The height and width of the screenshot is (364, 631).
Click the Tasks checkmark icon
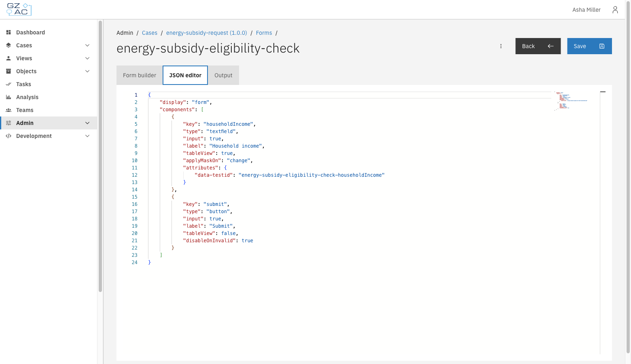point(8,84)
